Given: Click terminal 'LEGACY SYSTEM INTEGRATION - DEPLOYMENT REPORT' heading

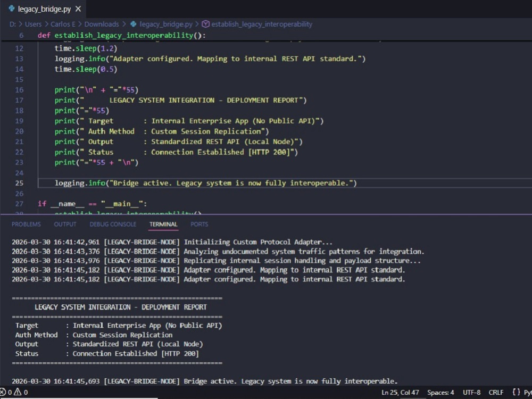Looking at the screenshot, I should (121, 307).
